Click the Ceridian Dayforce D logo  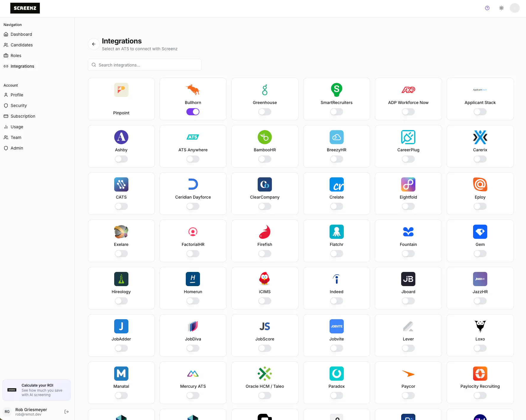coord(193,184)
